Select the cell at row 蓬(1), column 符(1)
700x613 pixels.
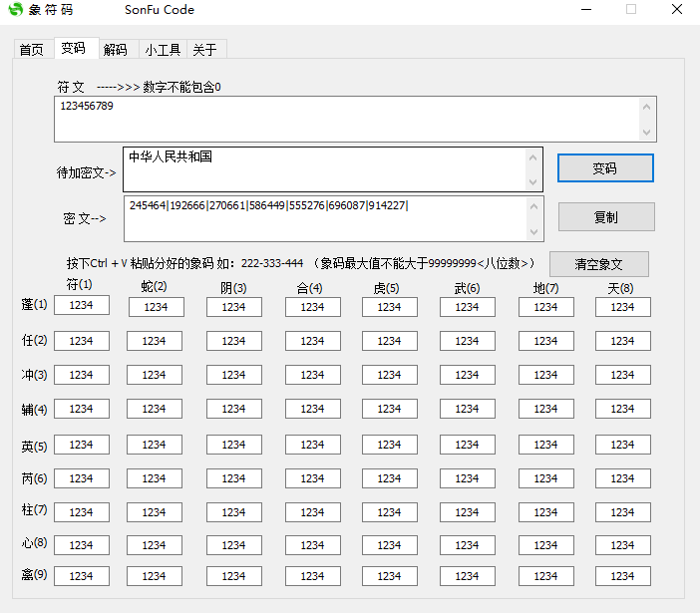pyautogui.click(x=82, y=305)
